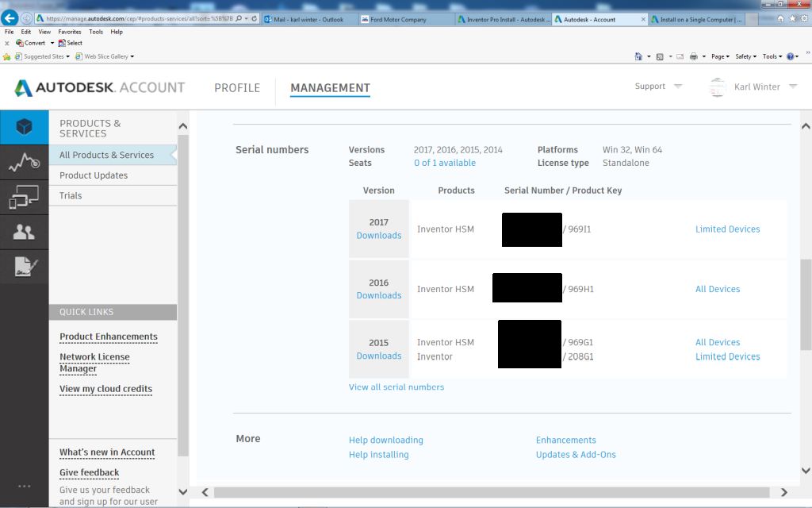Click the browser Home icon
The image size is (812, 508).
(639, 56)
